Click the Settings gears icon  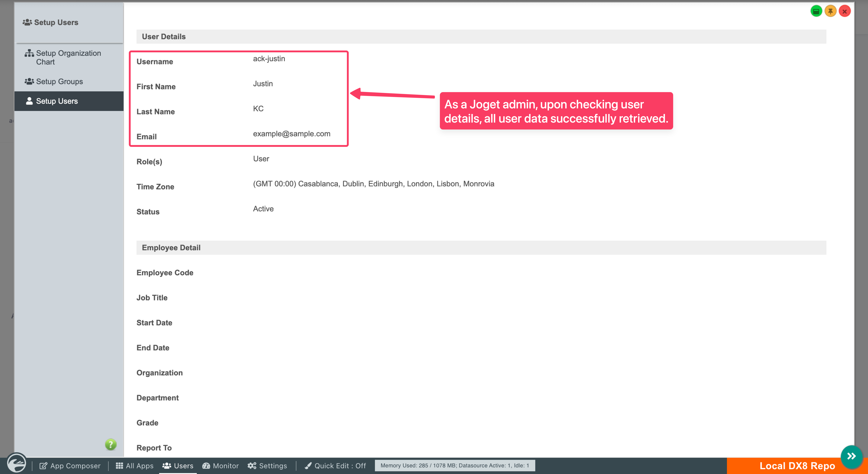pos(252,466)
